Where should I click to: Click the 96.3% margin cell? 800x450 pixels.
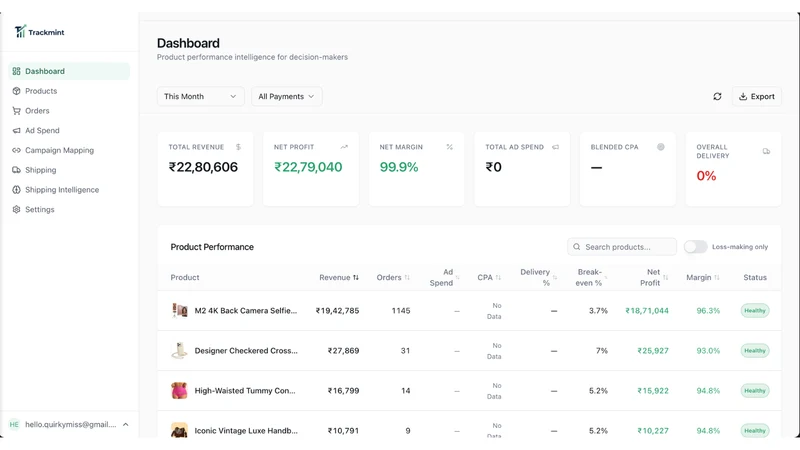[708, 311]
